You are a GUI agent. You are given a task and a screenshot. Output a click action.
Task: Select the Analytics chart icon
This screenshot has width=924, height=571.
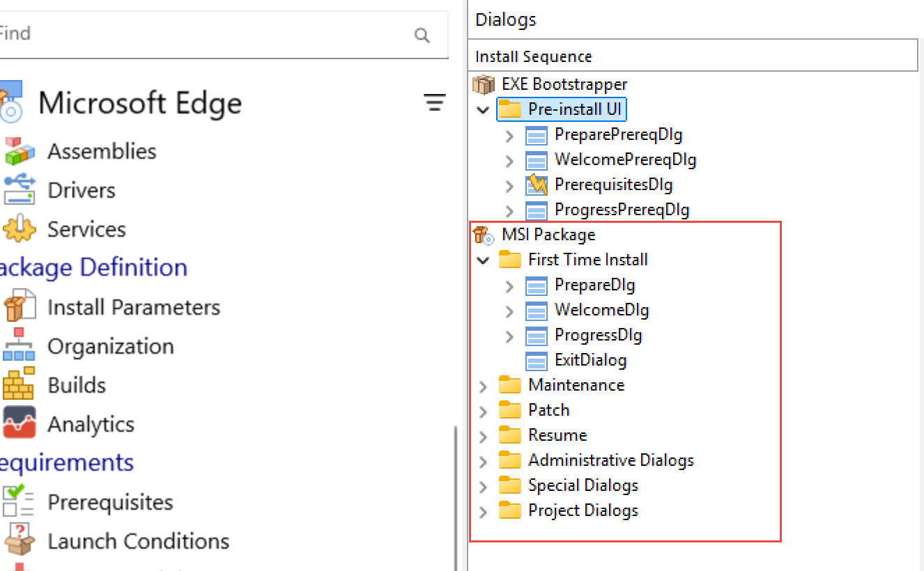pyautogui.click(x=18, y=423)
